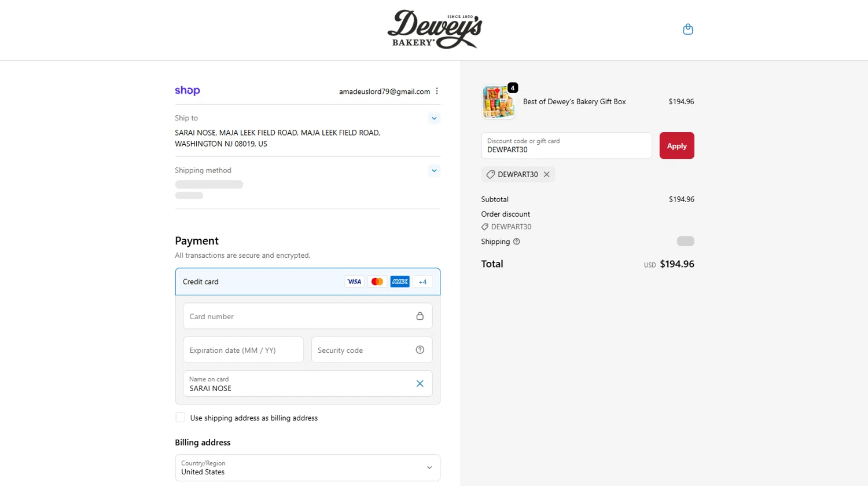This screenshot has height=486, width=868.
Task: Open the Country/Region dropdown
Action: pos(308,467)
